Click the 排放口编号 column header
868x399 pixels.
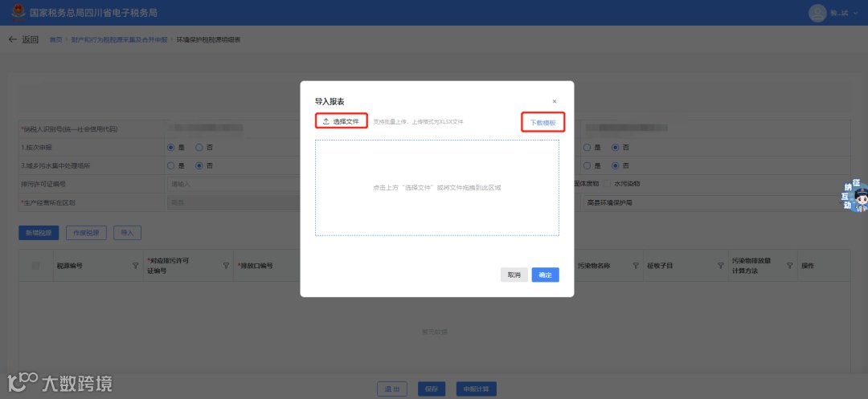[x=256, y=266]
